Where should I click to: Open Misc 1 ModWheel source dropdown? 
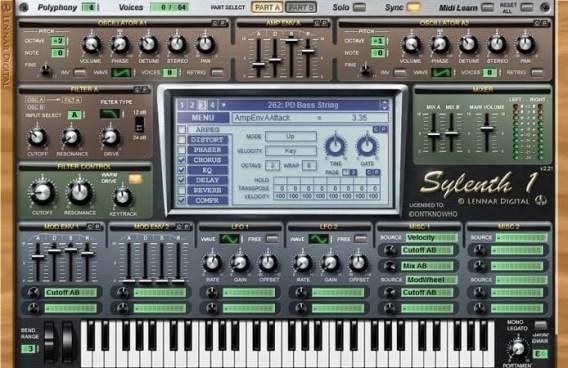coord(431,280)
